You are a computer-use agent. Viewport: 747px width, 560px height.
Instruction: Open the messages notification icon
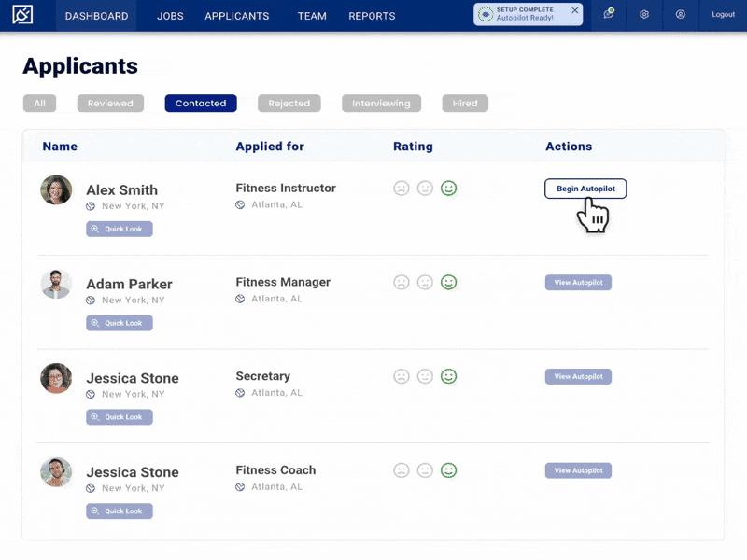(x=609, y=15)
